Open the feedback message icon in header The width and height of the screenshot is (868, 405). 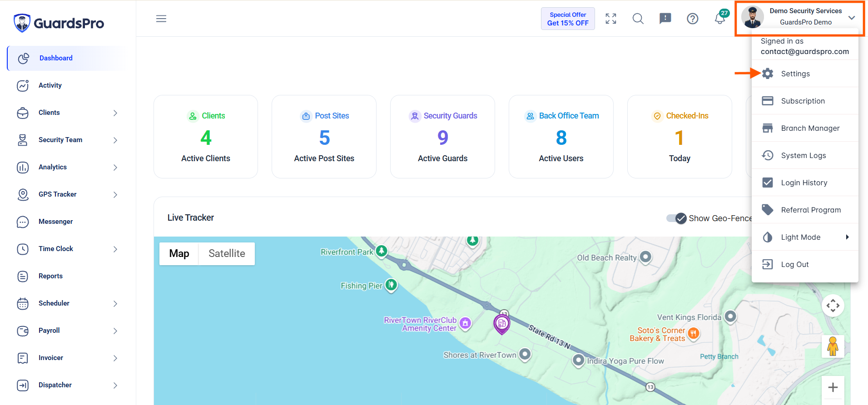tap(665, 19)
